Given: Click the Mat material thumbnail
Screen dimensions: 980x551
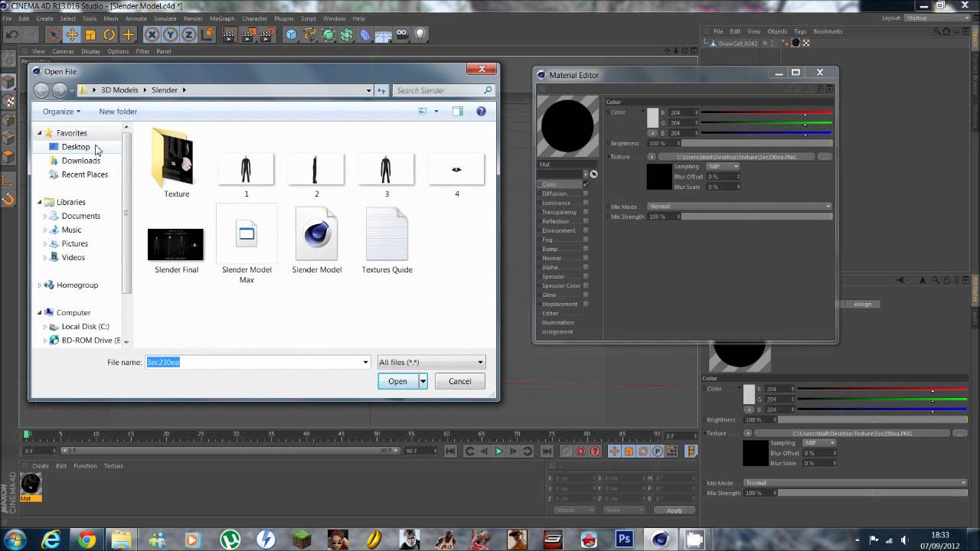Looking at the screenshot, I should point(31,484).
